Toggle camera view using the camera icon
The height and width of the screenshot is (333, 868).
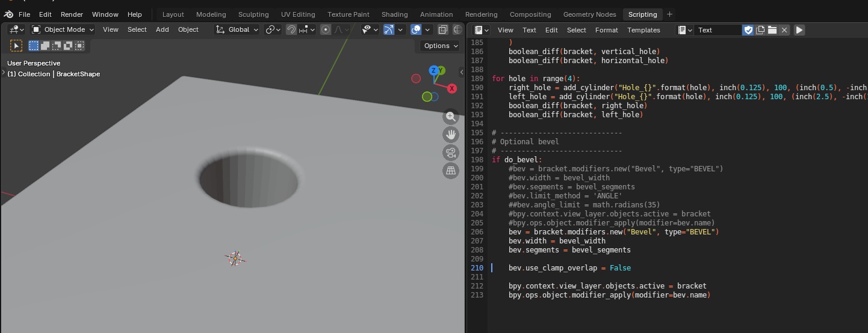451,153
